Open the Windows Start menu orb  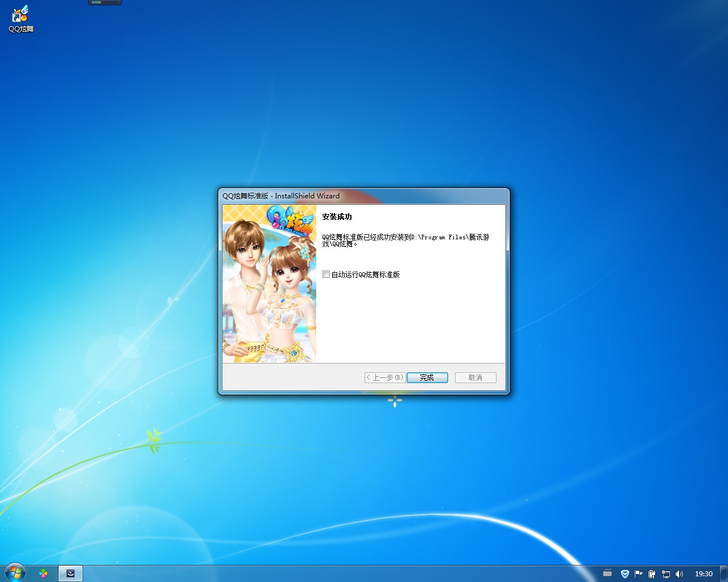(15, 573)
